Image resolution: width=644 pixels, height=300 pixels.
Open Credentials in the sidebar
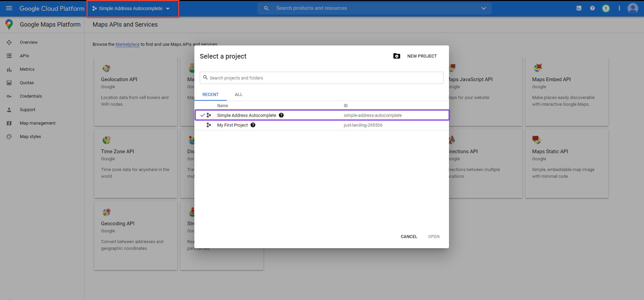[31, 96]
